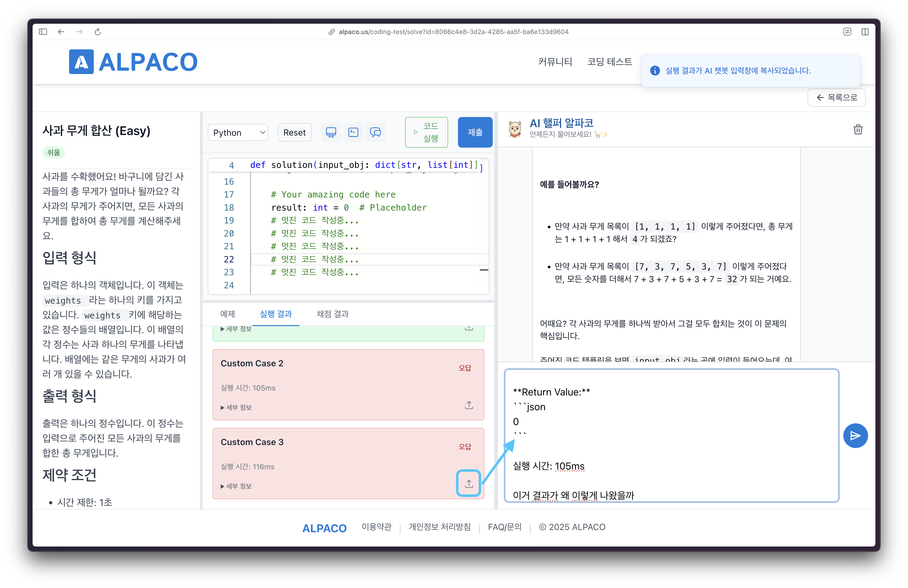The height and width of the screenshot is (588, 908).
Task: Click the blue 제출 submit button
Action: coord(475,132)
